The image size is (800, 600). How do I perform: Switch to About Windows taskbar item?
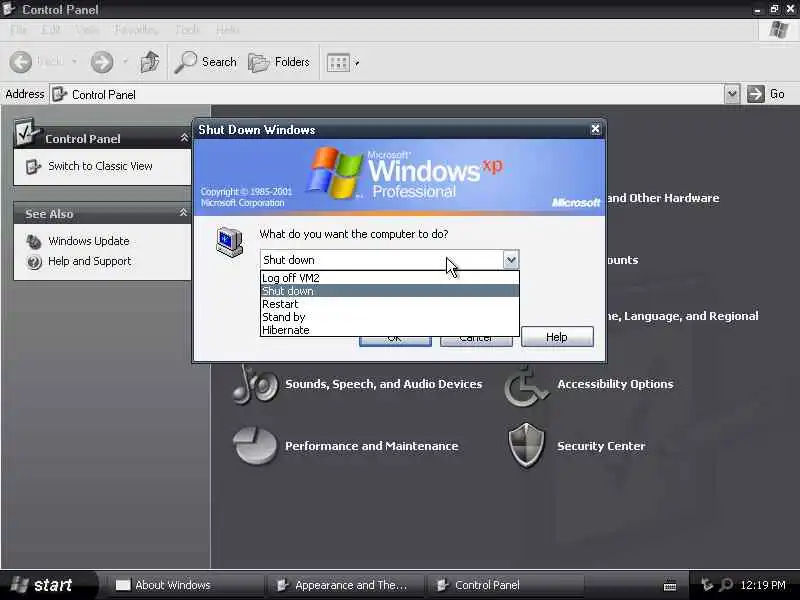pos(186,585)
